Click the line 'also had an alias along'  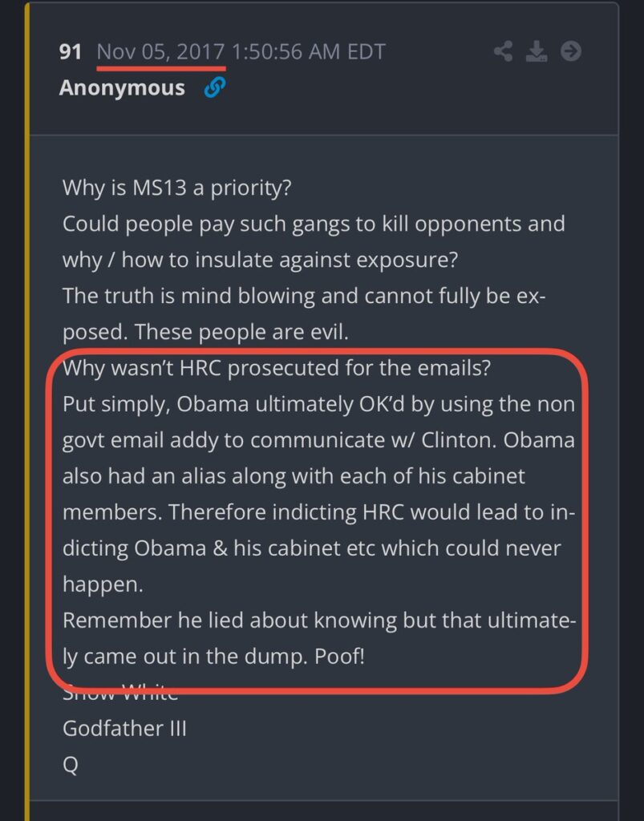pyautogui.click(x=294, y=476)
